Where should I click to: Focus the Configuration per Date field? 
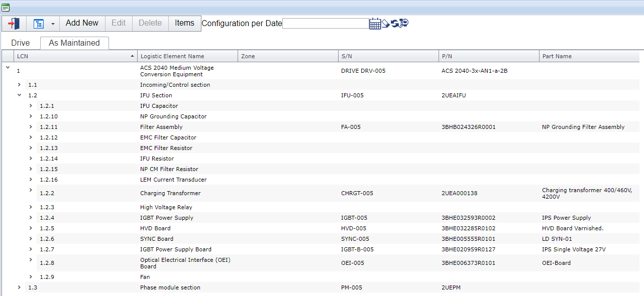326,23
